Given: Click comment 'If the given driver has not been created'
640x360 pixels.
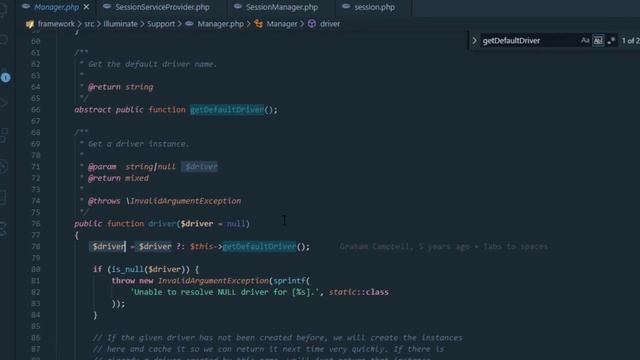Looking at the screenshot, I should click(278, 338).
